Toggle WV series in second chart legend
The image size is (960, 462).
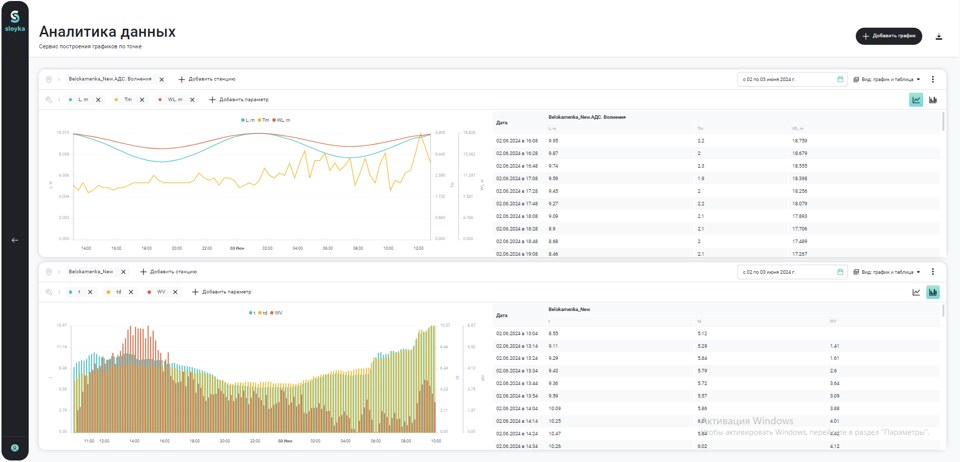point(276,313)
